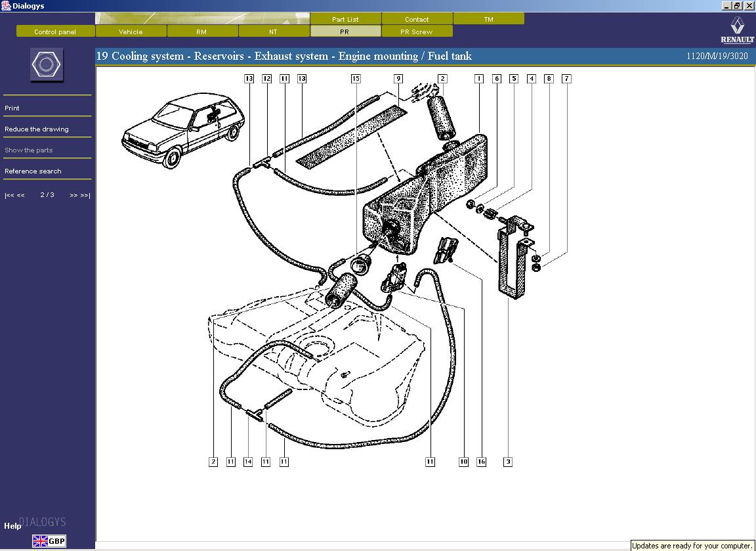Click the reference code 1120/M/19/3020
This screenshot has height=551, width=756.
717,56
